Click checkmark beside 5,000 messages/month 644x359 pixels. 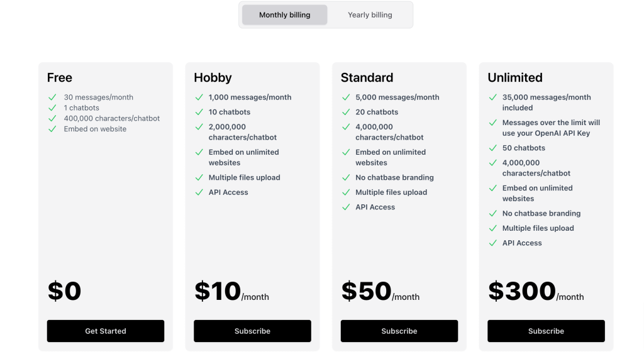click(346, 97)
